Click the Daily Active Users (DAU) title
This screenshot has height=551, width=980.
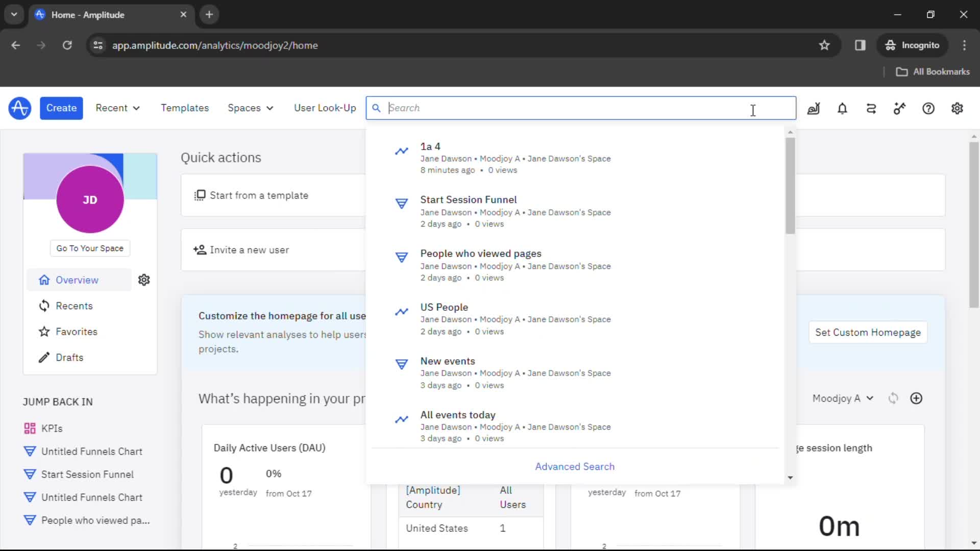click(x=269, y=448)
